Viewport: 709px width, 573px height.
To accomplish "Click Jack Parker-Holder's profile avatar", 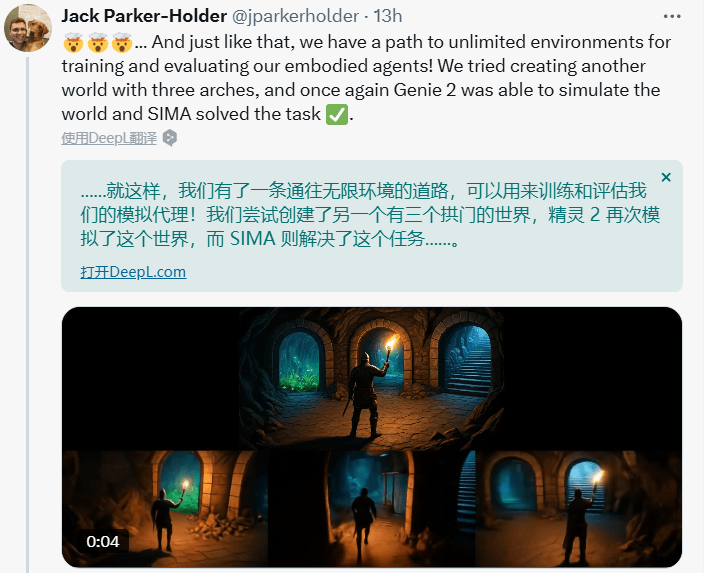I will pyautogui.click(x=28, y=28).
